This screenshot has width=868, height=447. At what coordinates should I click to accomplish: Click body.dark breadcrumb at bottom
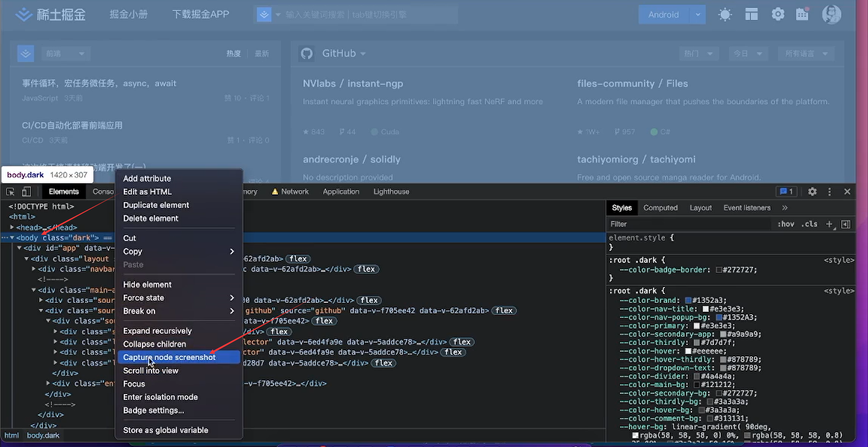[43, 435]
